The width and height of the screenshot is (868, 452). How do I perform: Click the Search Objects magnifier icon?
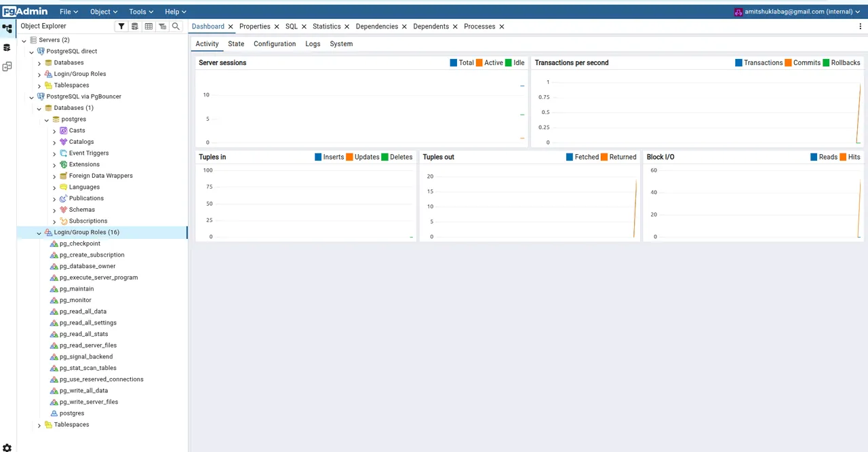176,26
